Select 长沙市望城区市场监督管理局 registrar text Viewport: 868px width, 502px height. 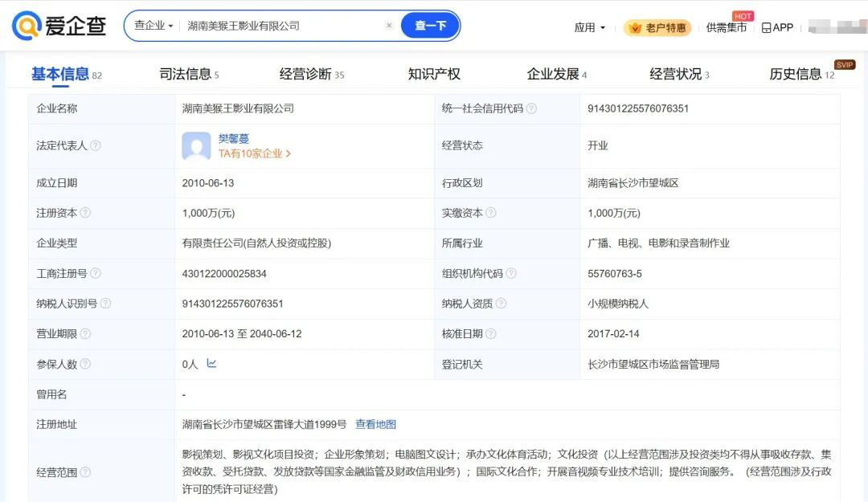point(653,364)
